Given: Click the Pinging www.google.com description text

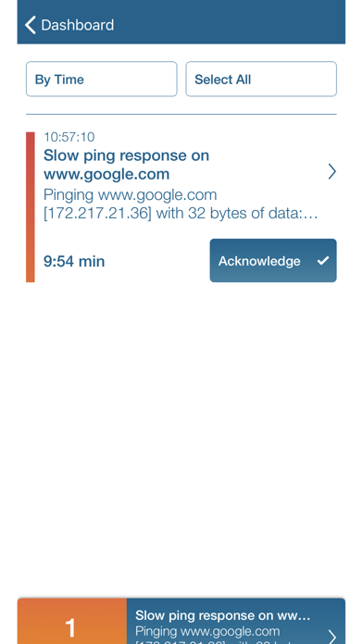Looking at the screenshot, I should (130, 194).
